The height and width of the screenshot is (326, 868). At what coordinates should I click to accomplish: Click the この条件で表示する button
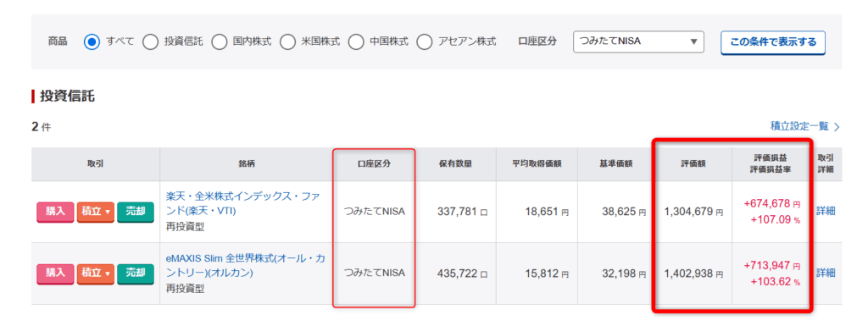coord(773,42)
